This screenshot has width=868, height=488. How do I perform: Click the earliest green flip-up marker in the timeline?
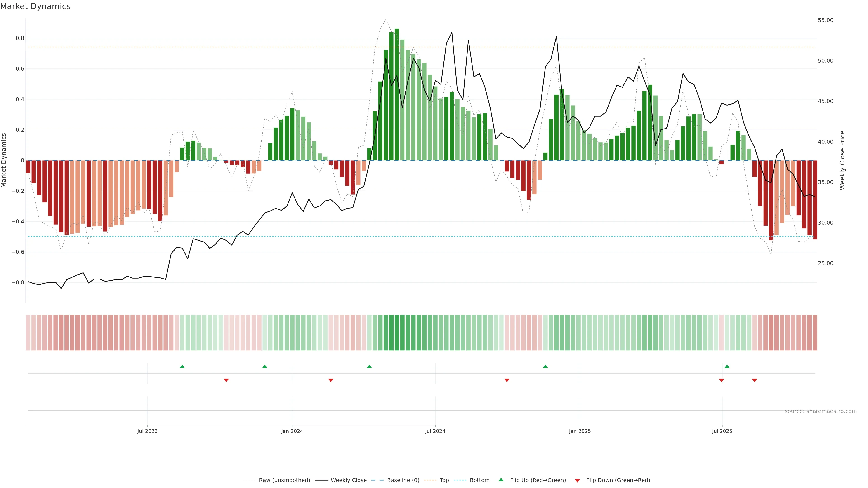(182, 366)
